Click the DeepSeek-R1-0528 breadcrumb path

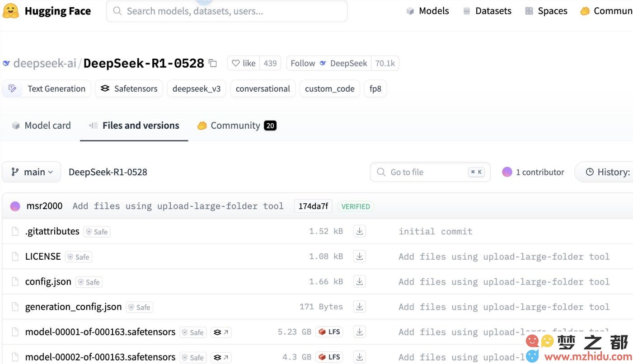point(108,172)
